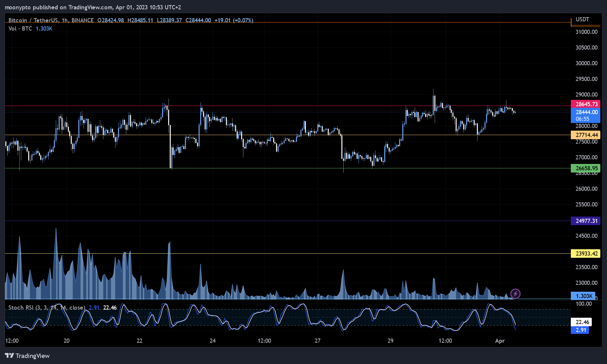The width and height of the screenshot is (607, 364).
Task: Click the purple 24977.31 price label
Action: pyautogui.click(x=585, y=221)
